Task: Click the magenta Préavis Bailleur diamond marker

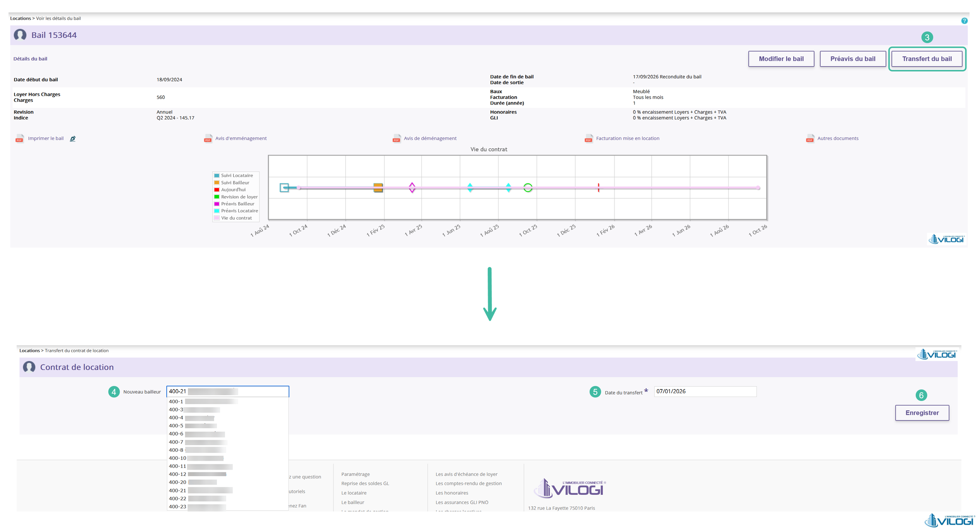Action: click(x=412, y=188)
